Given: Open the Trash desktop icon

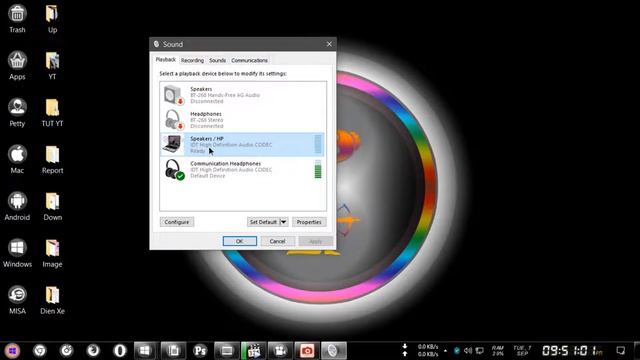Looking at the screenshot, I should coord(17,18).
